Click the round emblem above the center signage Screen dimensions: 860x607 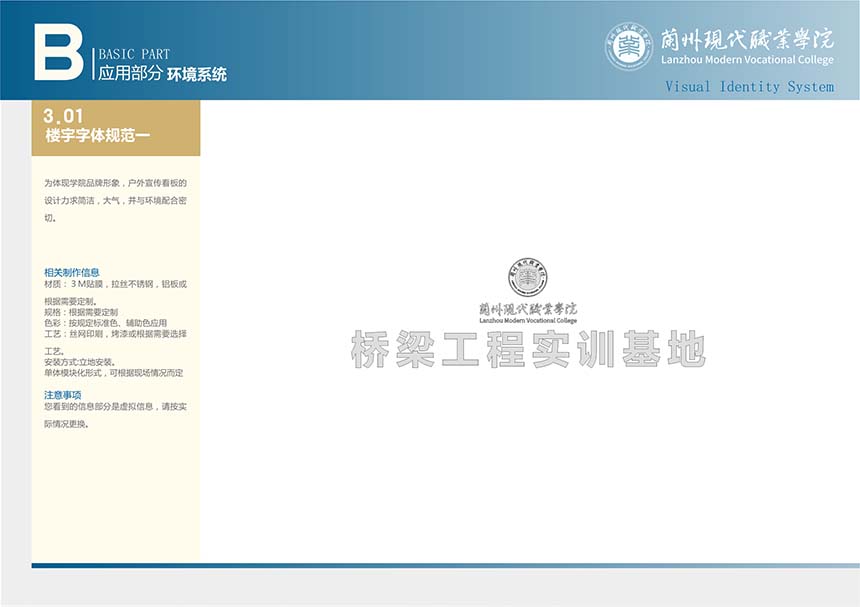pyautogui.click(x=527, y=277)
